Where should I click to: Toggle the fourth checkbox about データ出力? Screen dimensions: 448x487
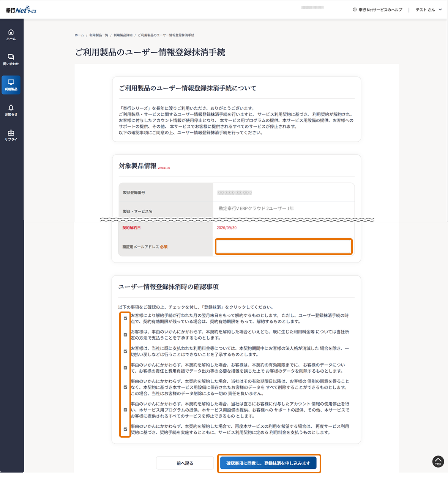pos(125,368)
